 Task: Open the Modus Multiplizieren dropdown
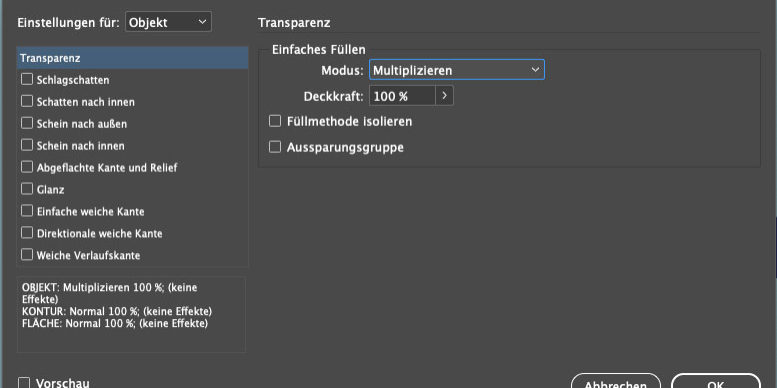click(x=456, y=70)
